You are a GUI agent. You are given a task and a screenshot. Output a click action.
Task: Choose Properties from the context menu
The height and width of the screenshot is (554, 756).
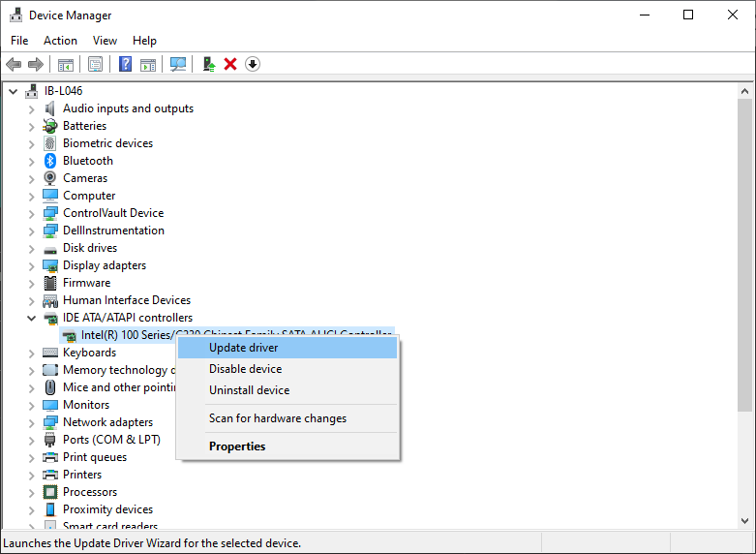[x=287, y=446]
